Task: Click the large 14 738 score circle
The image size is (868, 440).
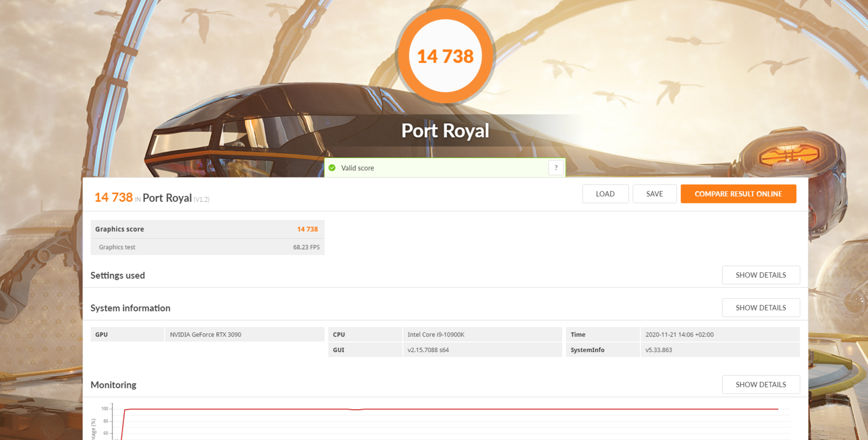Action: [445, 56]
